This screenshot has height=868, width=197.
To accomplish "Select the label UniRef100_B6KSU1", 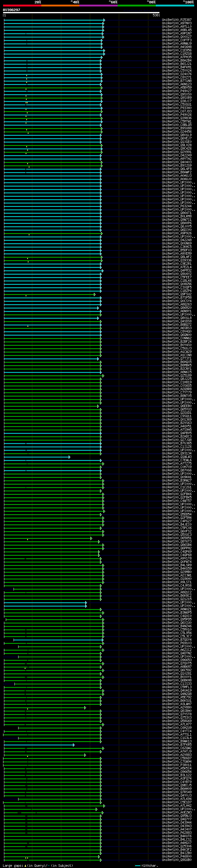I will pos(176,700).
